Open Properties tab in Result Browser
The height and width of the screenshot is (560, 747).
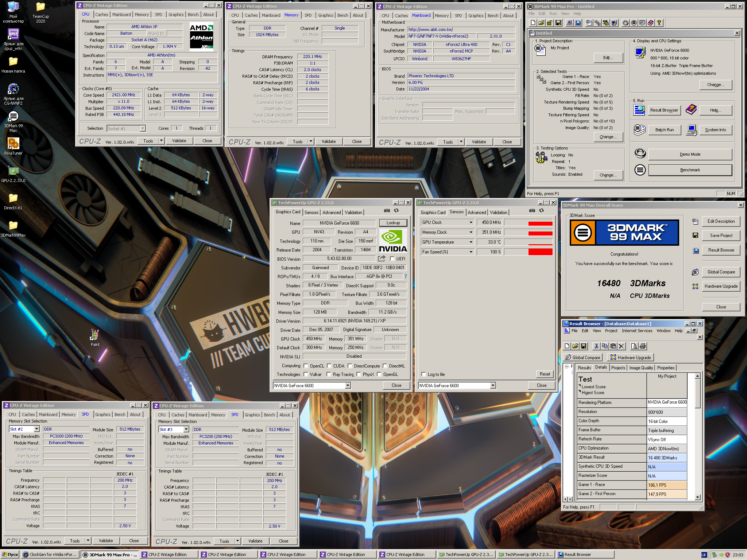(x=666, y=368)
